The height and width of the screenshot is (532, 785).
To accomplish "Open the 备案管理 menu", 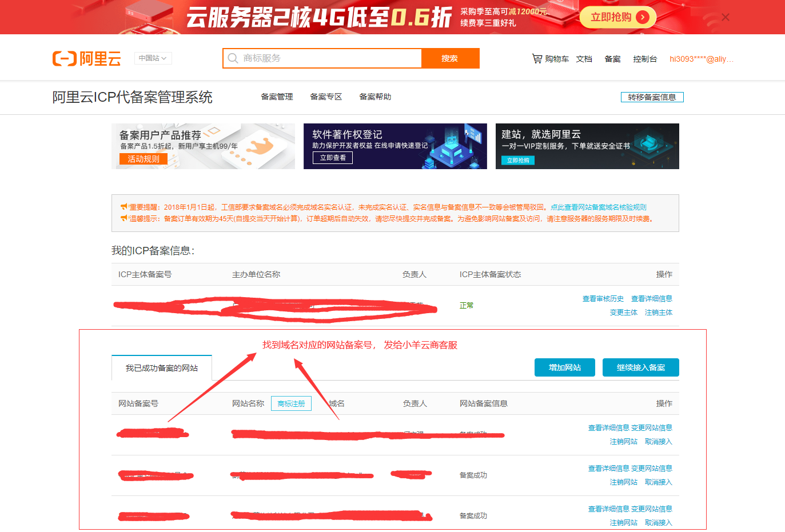I will (277, 97).
